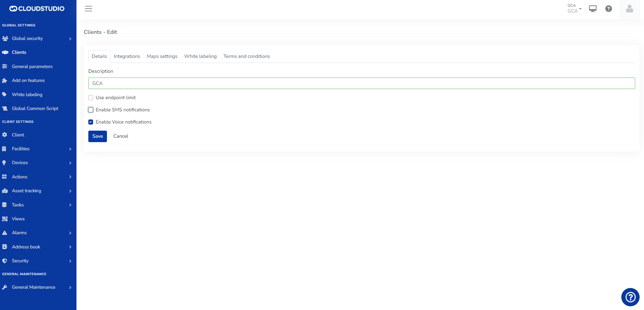Viewport: 644px width, 310px height.
Task: Click the Clients handshake icon in sidebar
Action: 5,52
